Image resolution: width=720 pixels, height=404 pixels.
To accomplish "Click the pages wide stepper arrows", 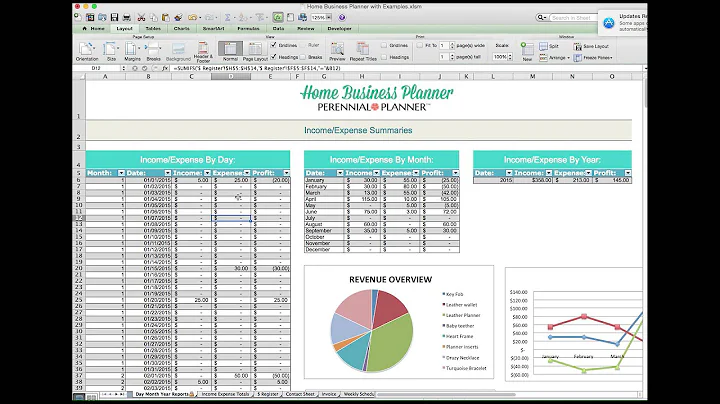I will pyautogui.click(x=452, y=45).
